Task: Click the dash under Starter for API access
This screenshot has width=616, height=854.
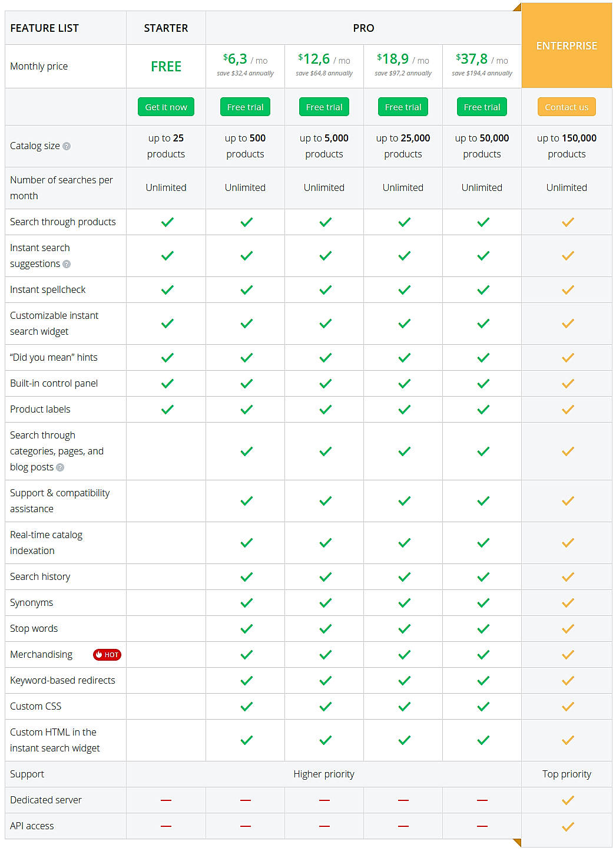Action: (x=166, y=826)
